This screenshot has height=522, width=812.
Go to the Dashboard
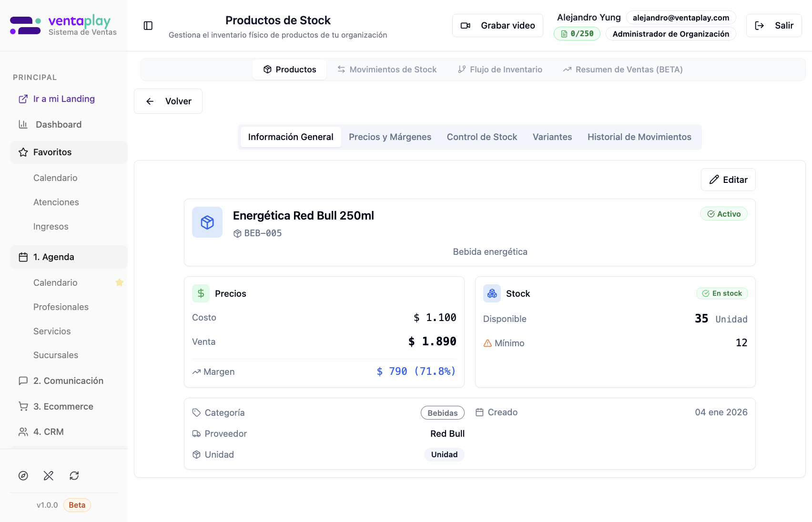[59, 124]
